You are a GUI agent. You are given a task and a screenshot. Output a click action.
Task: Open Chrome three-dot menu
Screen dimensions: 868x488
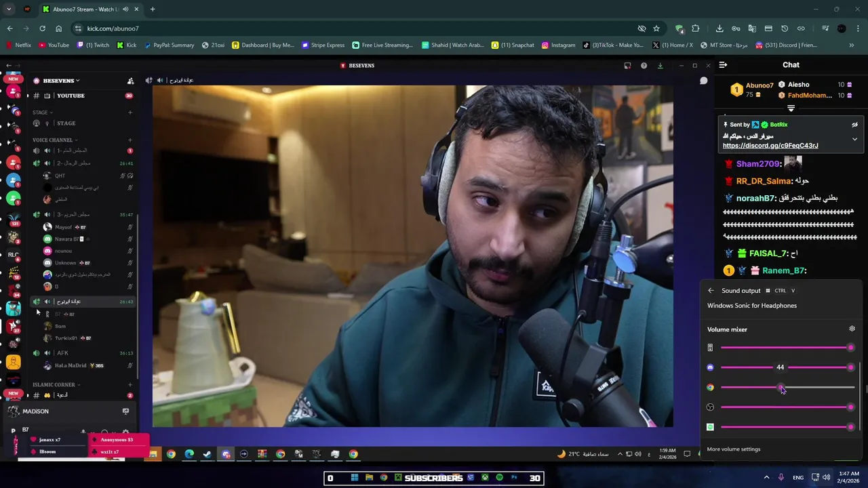coord(858,28)
